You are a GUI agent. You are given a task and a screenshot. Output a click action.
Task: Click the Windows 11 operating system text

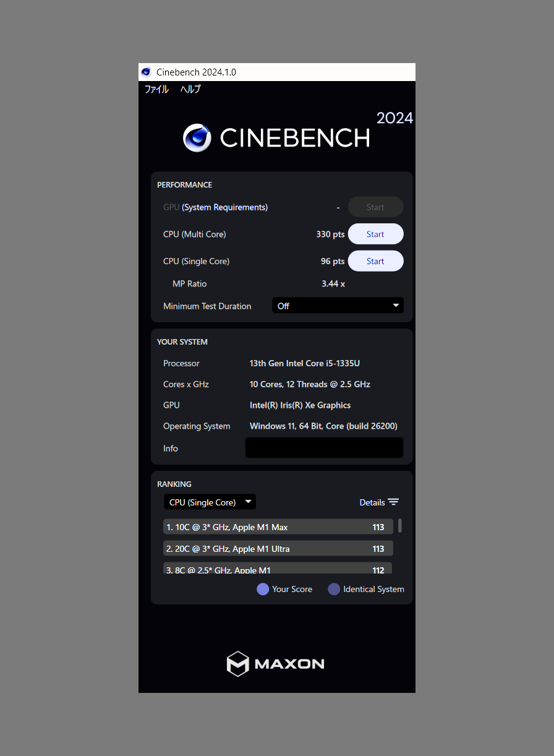click(323, 426)
